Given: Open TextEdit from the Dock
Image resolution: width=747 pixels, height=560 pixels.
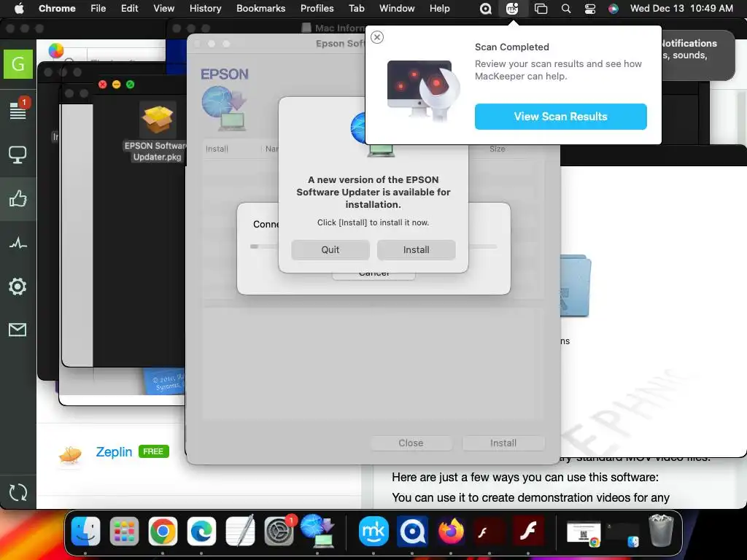Looking at the screenshot, I should (240, 531).
